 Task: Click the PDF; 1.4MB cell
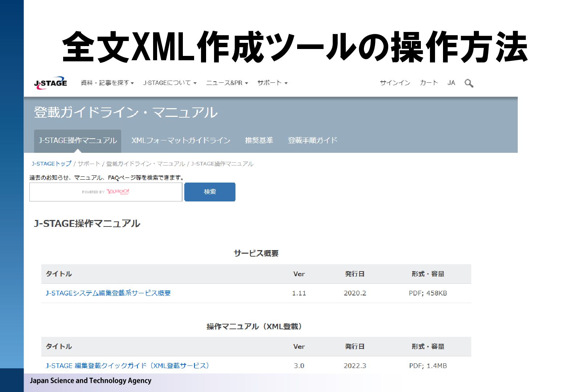click(428, 366)
